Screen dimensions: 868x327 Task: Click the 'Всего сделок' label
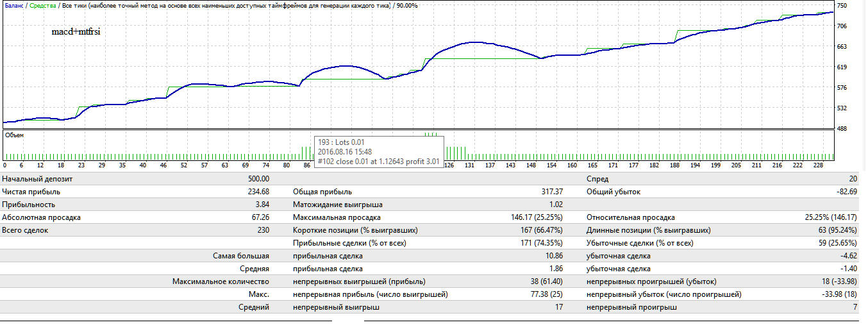pyautogui.click(x=25, y=230)
